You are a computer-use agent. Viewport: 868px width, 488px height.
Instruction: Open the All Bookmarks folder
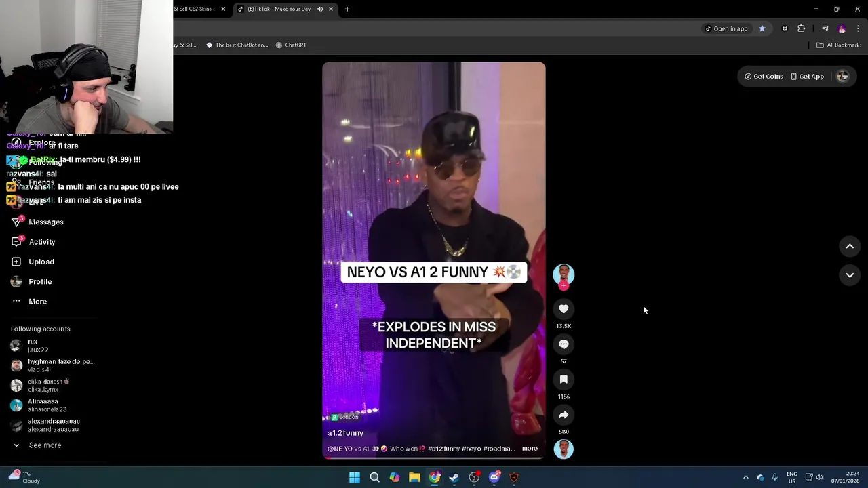click(x=839, y=45)
